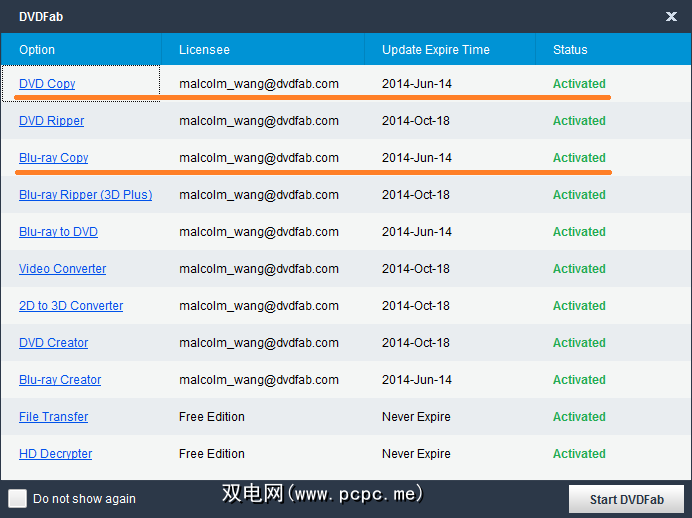Click Never Expire in File Transfer row
The height and width of the screenshot is (518, 692).
tap(416, 417)
